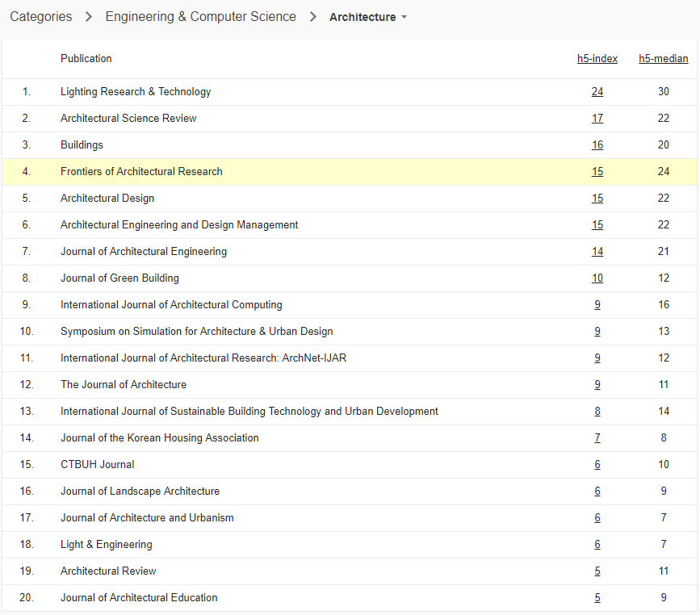Click h5-median value 8 for Korean Housing row
The height and width of the screenshot is (615, 700).
pyautogui.click(x=664, y=437)
